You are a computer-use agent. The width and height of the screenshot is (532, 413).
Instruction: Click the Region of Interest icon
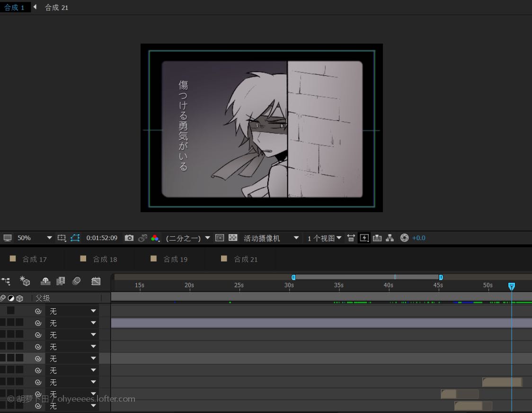[x=220, y=238]
